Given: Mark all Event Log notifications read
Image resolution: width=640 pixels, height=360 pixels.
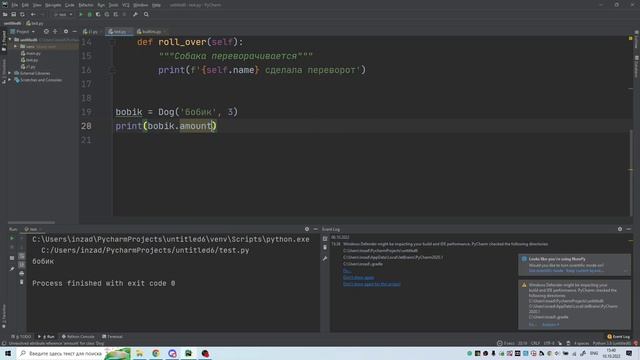Looking at the screenshot, I should tap(325, 238).
